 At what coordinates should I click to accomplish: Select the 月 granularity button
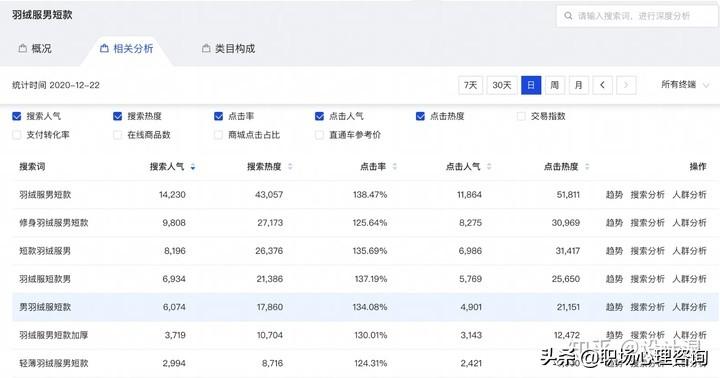point(579,85)
